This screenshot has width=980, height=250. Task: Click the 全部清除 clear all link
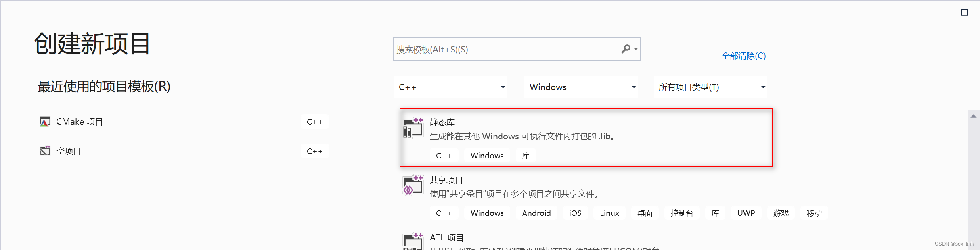click(x=743, y=56)
